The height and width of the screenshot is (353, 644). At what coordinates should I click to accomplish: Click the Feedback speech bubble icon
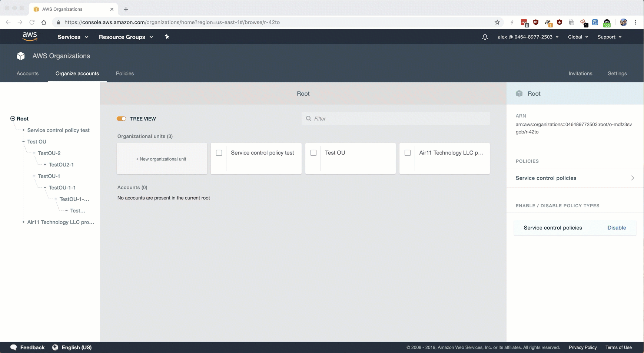tap(14, 347)
